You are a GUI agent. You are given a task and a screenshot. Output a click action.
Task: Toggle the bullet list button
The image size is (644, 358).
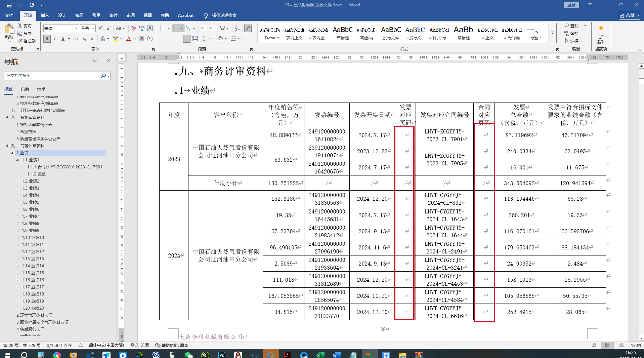coord(163,29)
